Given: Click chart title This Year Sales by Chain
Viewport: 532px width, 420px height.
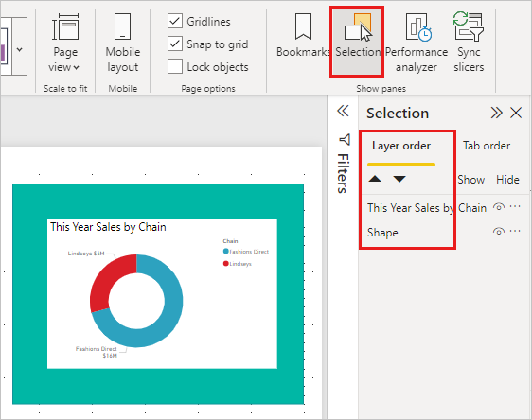Looking at the screenshot, I should pyautogui.click(x=108, y=227).
